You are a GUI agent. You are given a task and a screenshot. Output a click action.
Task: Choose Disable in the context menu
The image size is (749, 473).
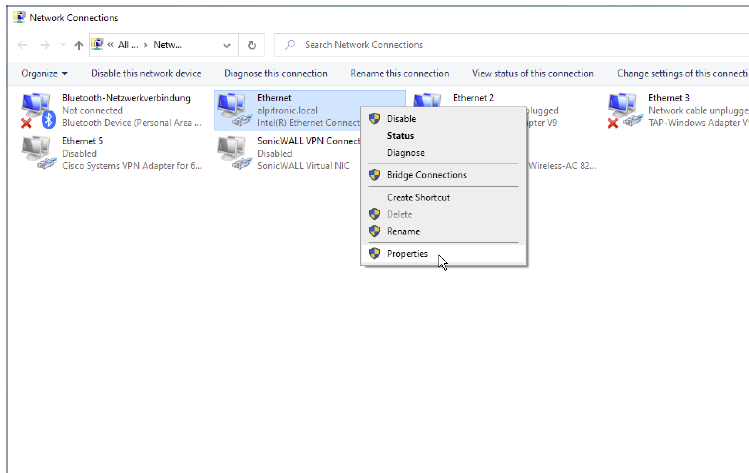(401, 118)
